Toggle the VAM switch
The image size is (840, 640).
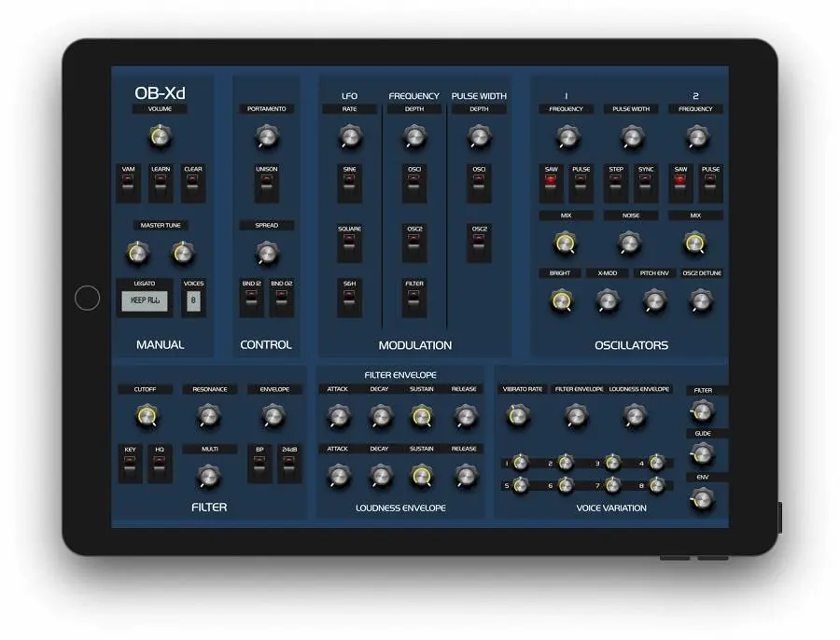pos(128,184)
